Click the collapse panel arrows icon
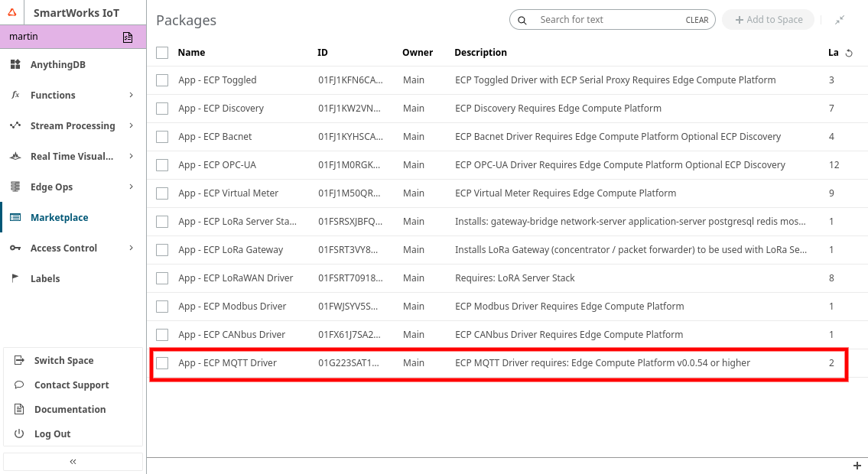 (840, 20)
